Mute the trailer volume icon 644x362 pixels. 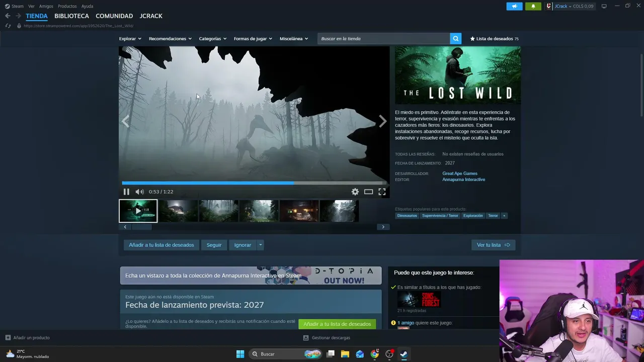(x=139, y=192)
